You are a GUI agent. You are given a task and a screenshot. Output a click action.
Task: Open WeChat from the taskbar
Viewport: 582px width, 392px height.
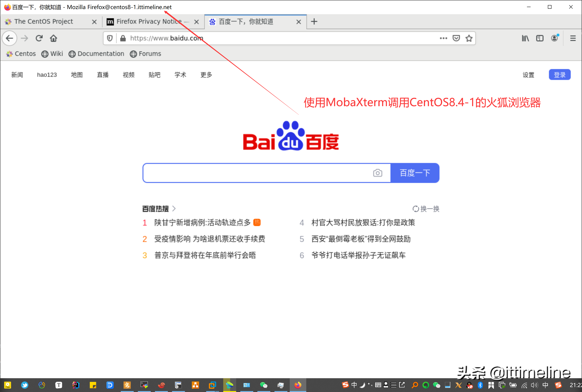(x=263, y=385)
